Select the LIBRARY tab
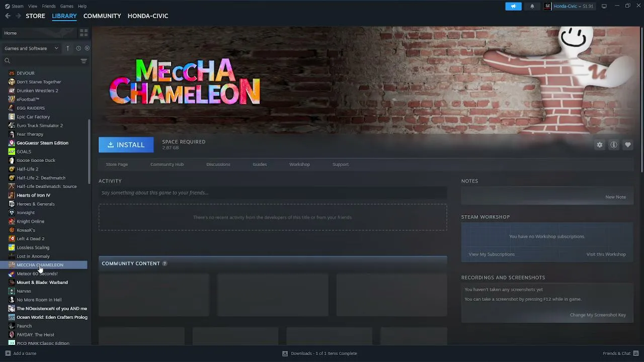 tap(64, 16)
